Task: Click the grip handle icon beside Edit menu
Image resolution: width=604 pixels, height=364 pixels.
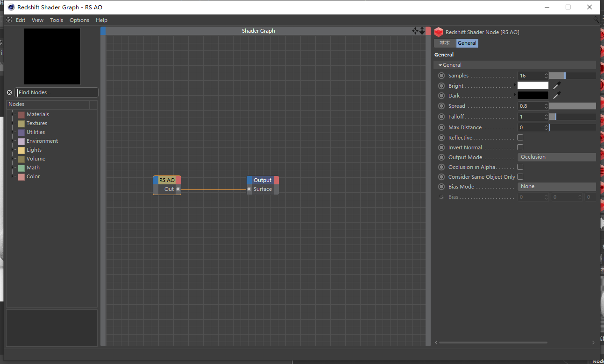Action: coord(9,20)
